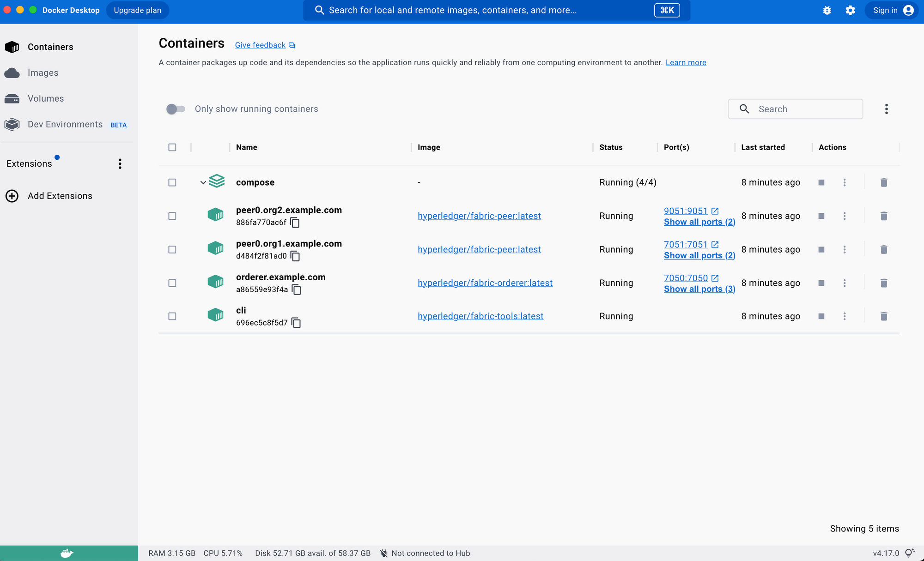
Task: Copy container ID a86559e93f4a
Action: tap(297, 290)
